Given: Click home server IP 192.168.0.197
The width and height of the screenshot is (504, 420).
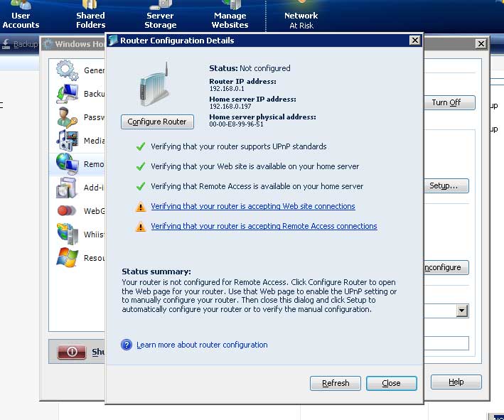Looking at the screenshot, I should pyautogui.click(x=230, y=107).
